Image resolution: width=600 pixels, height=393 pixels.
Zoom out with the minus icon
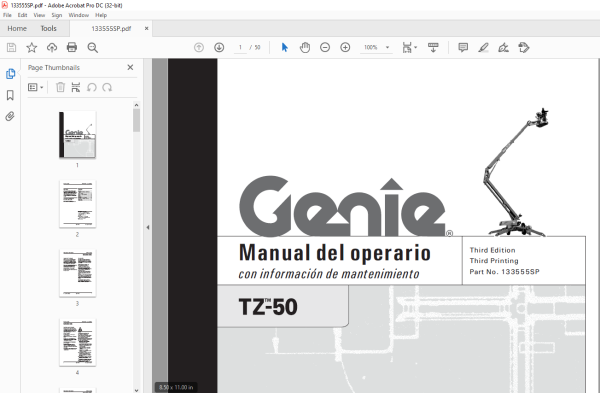tap(325, 47)
